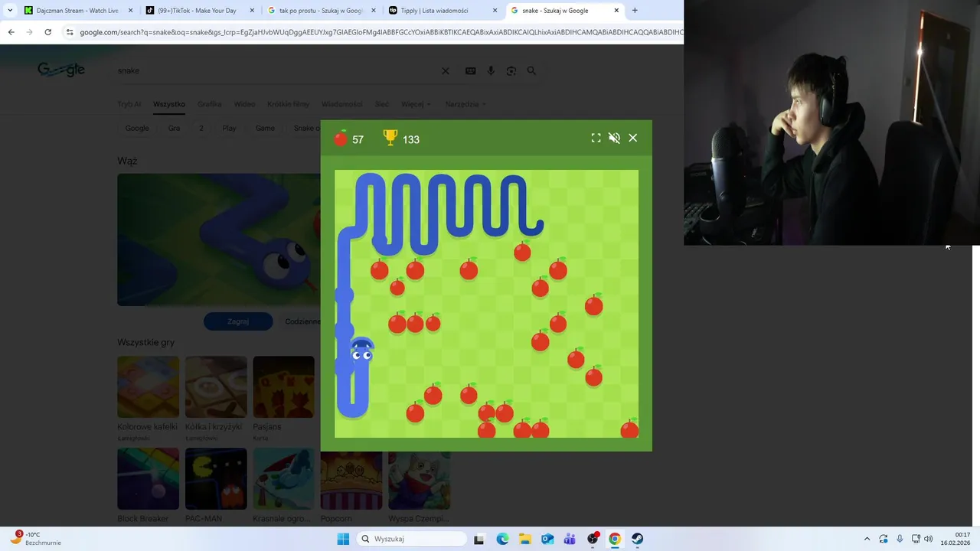Viewport: 980px width, 551px height.
Task: Open the Popcorn game thumbnail
Action: (x=351, y=481)
